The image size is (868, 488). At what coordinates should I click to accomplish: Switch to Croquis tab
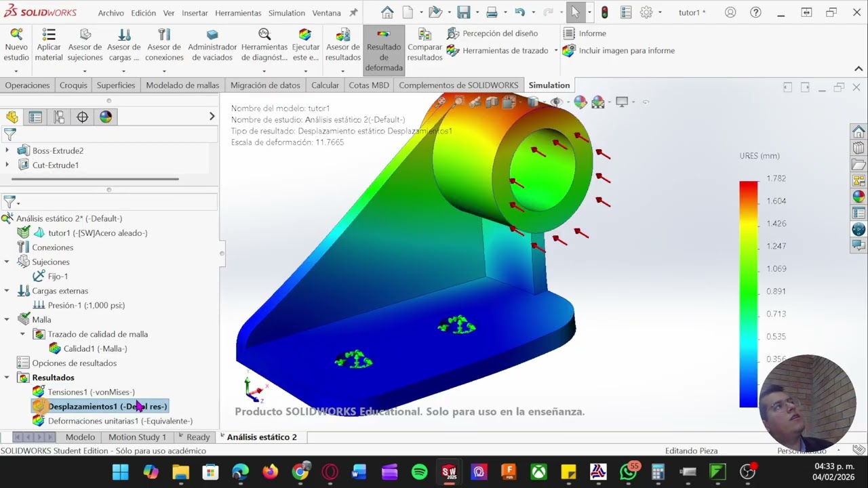pos(73,85)
